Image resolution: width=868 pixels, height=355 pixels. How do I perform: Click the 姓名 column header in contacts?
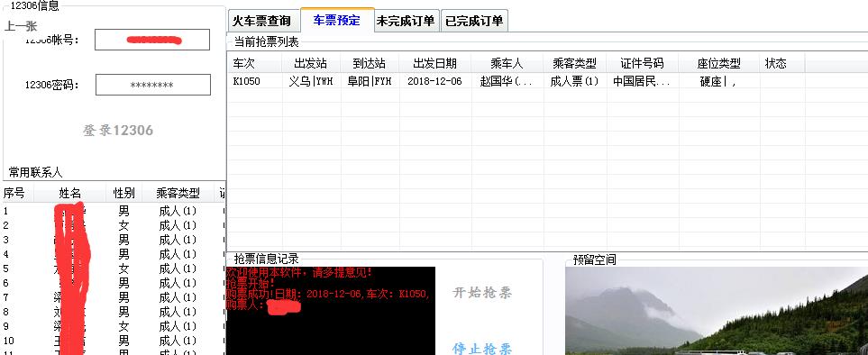tap(70, 193)
